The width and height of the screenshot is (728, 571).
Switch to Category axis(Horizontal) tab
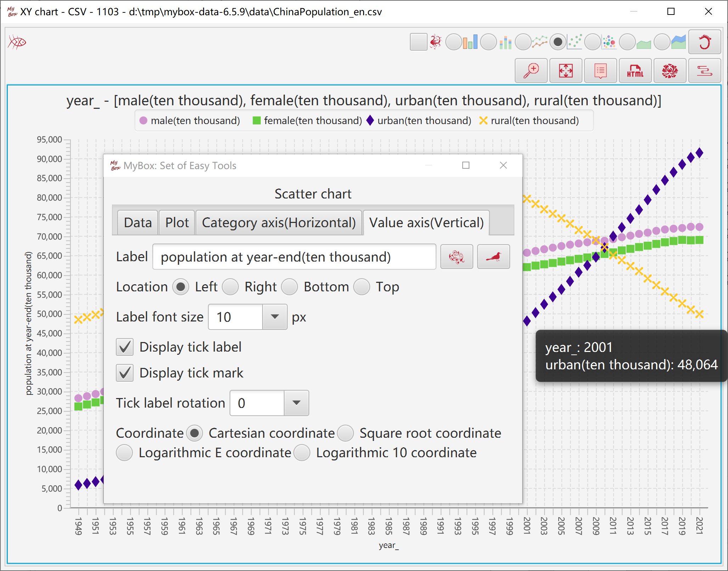tap(278, 223)
